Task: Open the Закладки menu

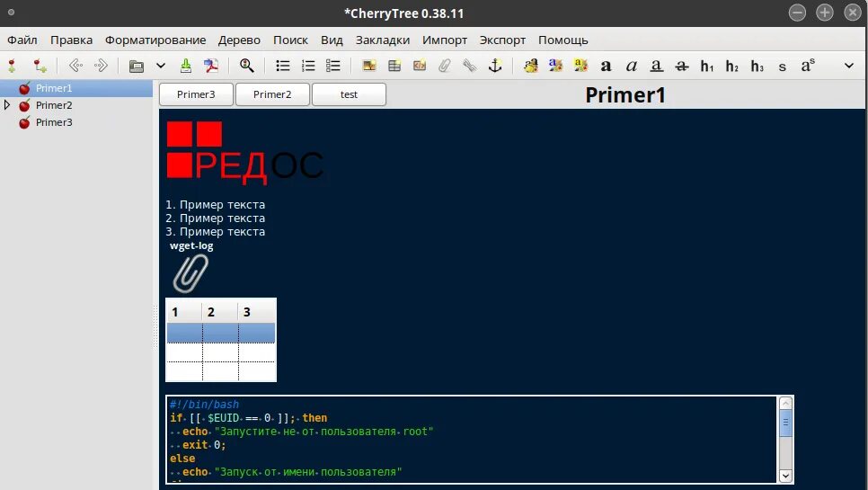Action: click(x=383, y=40)
